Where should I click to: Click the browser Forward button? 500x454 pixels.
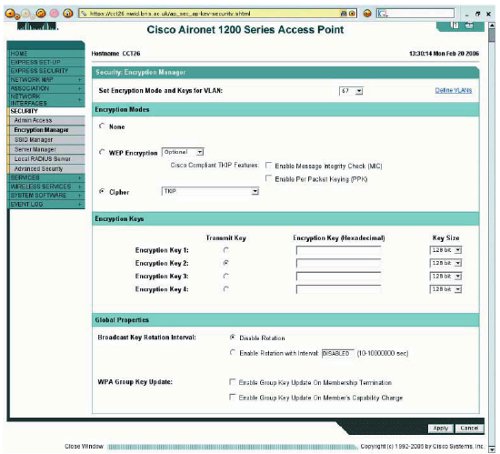click(27, 14)
